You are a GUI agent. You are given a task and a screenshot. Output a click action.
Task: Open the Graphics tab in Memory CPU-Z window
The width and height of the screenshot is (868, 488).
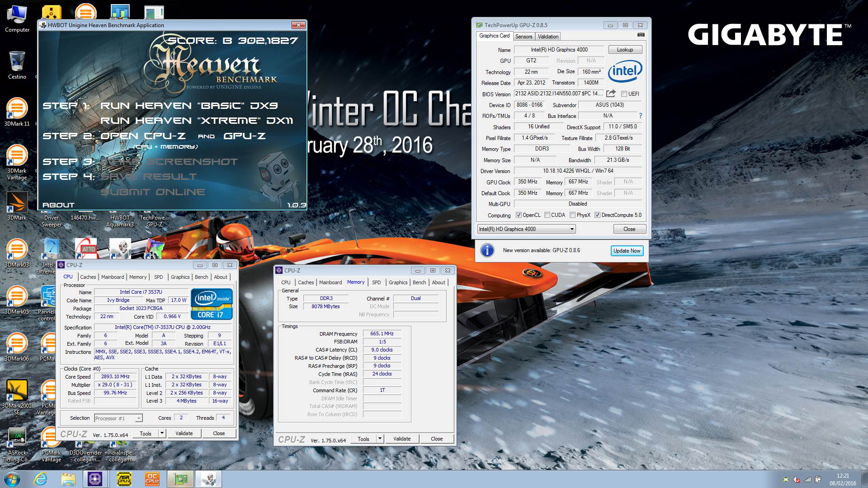pyautogui.click(x=398, y=282)
